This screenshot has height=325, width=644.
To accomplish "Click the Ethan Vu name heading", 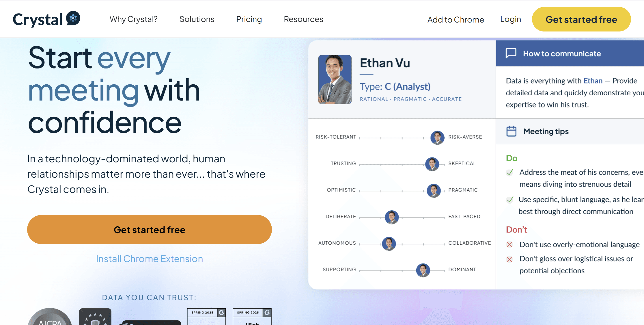I will click(x=385, y=63).
